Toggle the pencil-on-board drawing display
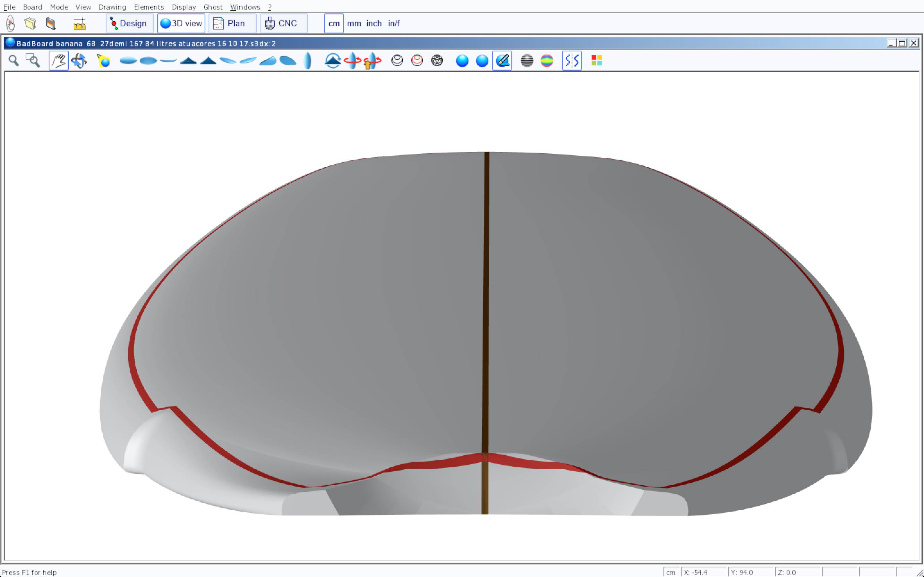 [x=502, y=61]
